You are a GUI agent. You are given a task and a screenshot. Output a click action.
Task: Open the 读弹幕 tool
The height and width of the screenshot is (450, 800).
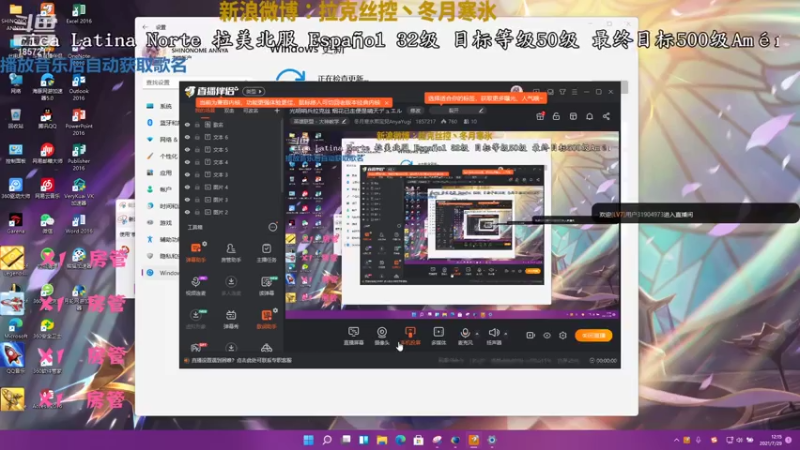click(x=266, y=285)
